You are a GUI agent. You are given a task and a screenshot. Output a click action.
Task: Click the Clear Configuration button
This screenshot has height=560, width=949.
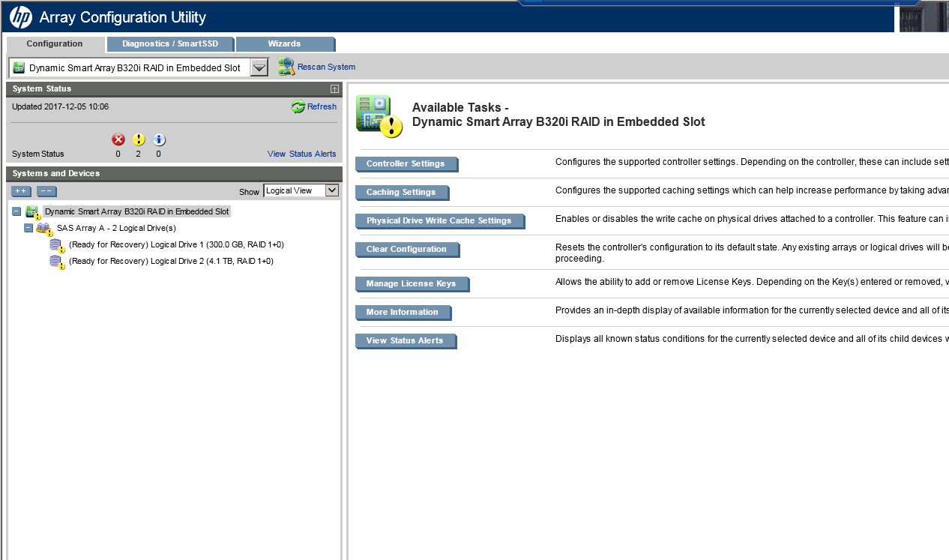coord(407,250)
